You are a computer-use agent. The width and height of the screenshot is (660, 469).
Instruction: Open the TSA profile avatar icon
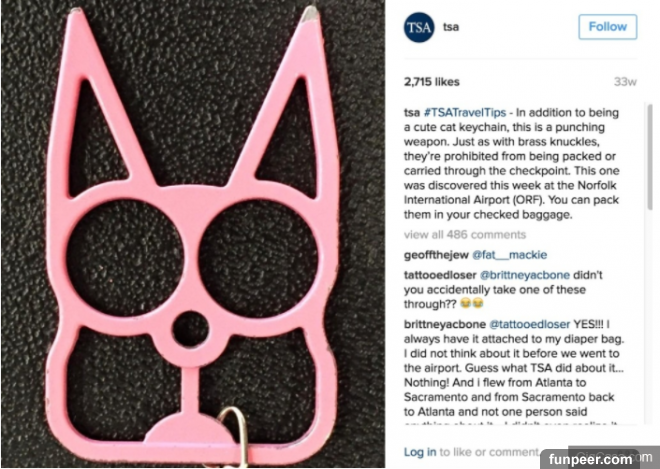[x=419, y=27]
